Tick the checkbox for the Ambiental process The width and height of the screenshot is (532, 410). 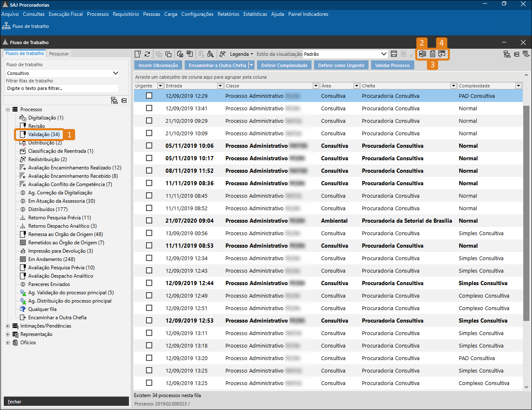tap(149, 221)
